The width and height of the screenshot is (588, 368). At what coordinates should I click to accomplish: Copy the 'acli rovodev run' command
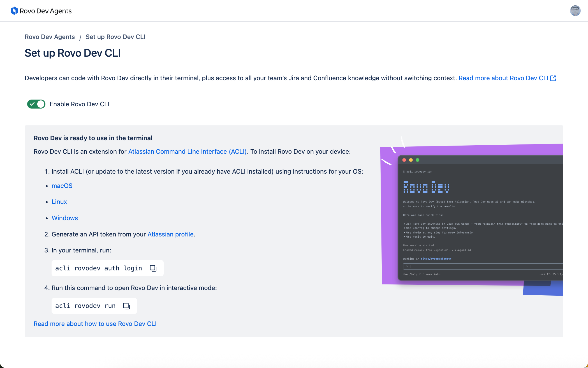pos(127,306)
